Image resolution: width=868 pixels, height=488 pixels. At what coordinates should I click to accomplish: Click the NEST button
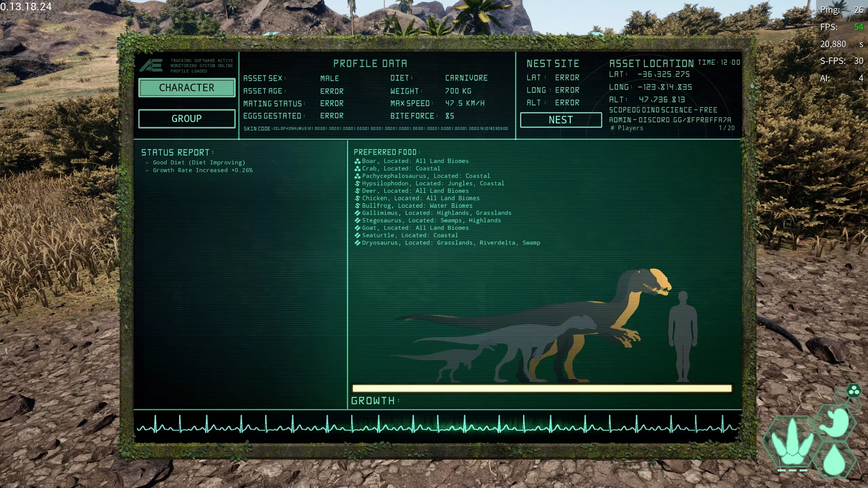tap(561, 120)
